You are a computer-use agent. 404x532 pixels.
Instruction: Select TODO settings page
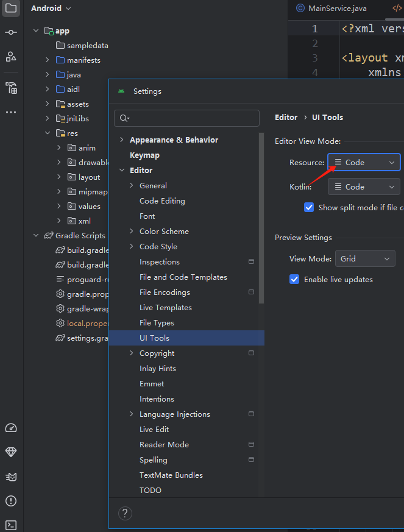tap(151, 491)
